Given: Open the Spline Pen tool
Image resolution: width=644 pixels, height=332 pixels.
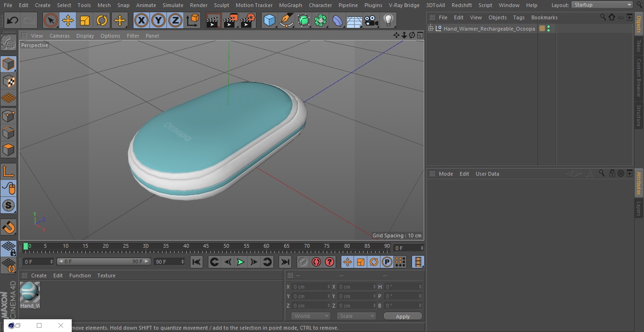Looking at the screenshot, I should point(286,20).
